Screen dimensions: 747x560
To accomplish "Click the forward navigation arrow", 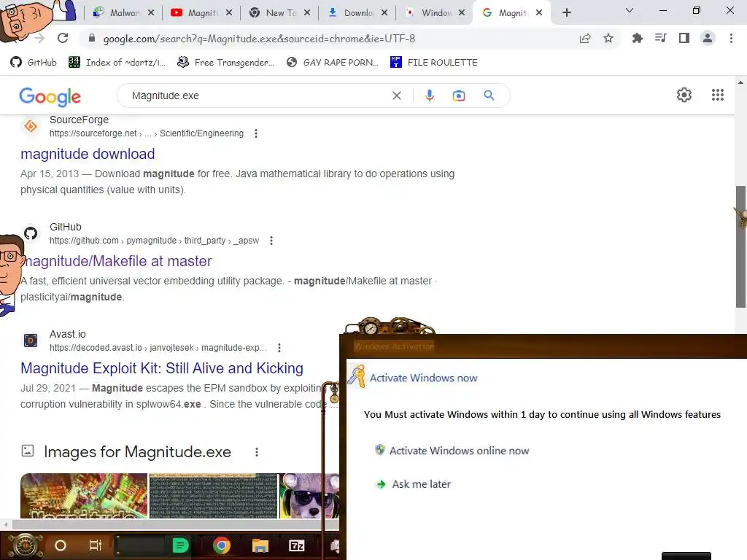I will tap(39, 38).
